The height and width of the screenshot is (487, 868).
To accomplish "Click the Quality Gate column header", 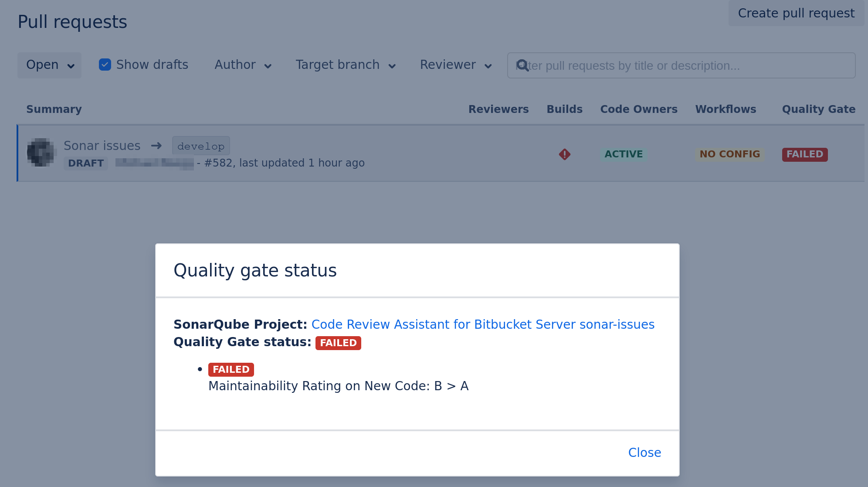I will tap(818, 109).
